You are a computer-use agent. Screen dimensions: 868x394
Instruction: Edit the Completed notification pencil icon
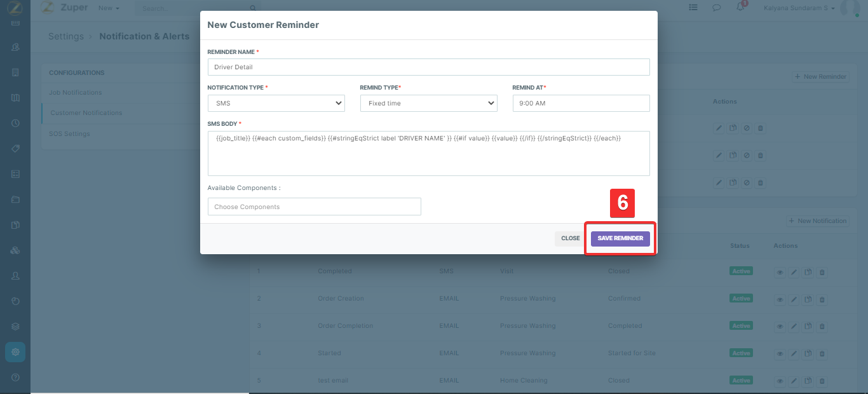[x=794, y=273]
